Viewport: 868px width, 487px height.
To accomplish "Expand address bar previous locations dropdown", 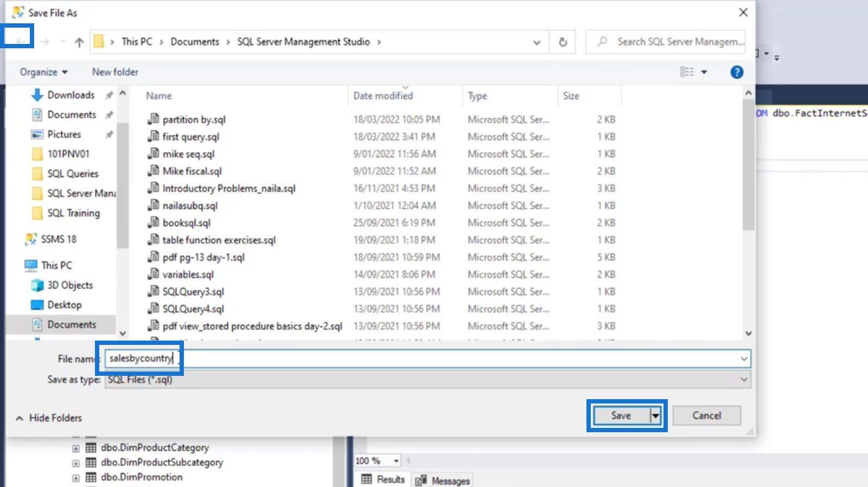I will pos(537,42).
